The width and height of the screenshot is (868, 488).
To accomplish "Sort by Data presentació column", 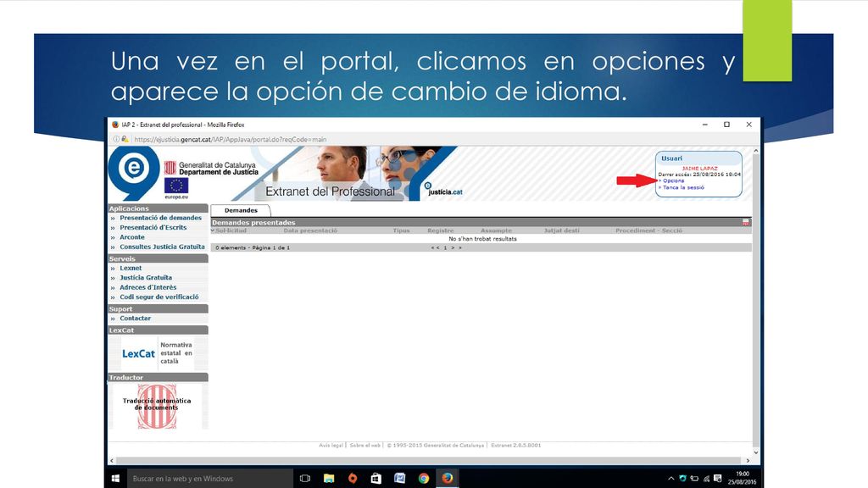I will [x=310, y=230].
